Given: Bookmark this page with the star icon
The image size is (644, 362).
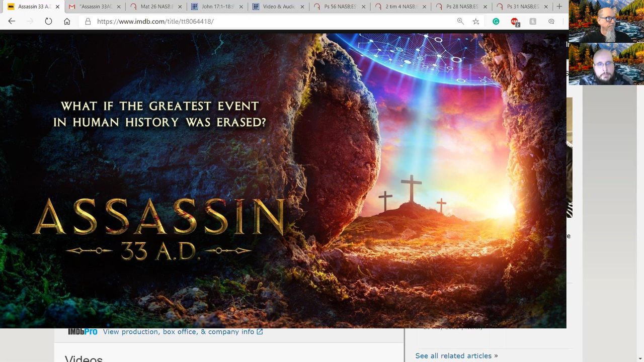Looking at the screenshot, I should pos(476,21).
